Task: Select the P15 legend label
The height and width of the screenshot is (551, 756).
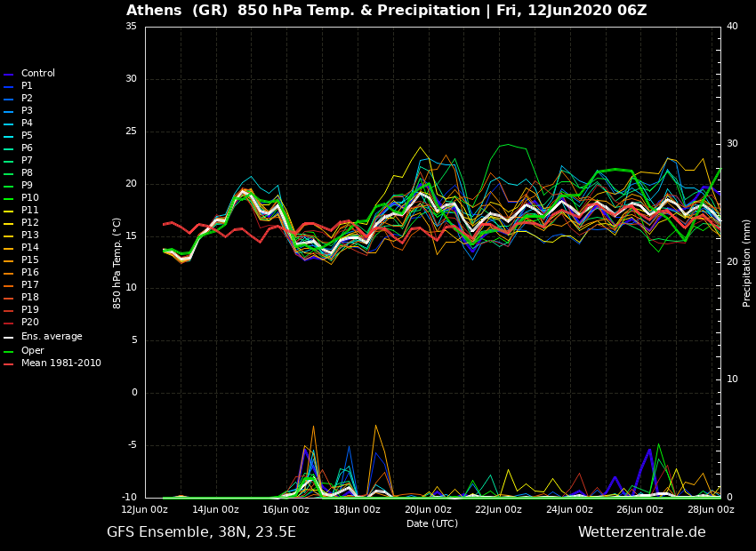Action: click(x=30, y=260)
